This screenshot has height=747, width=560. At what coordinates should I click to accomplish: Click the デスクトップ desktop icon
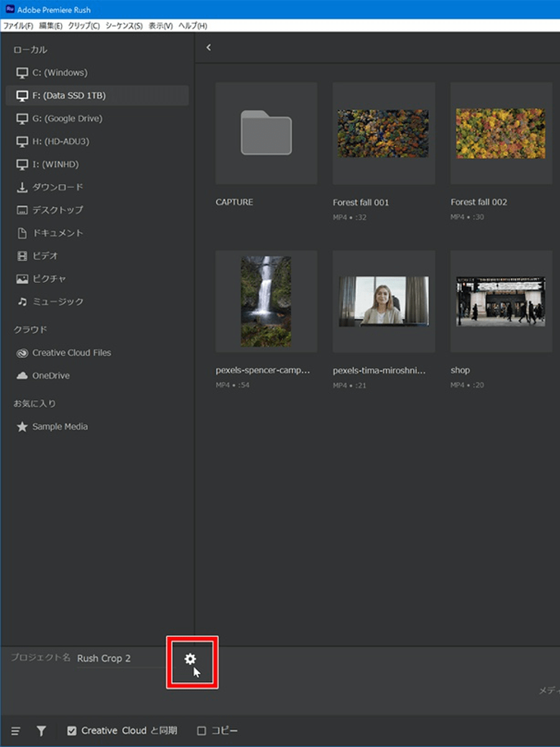pos(22,210)
